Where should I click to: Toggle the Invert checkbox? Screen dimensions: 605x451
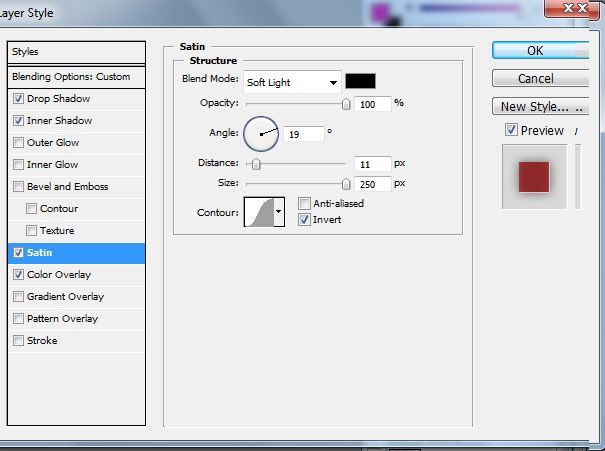(x=305, y=219)
